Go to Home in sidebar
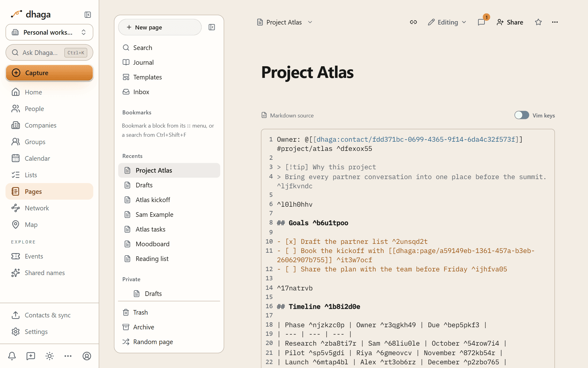Image resolution: width=588 pixels, height=368 pixels. click(49, 92)
